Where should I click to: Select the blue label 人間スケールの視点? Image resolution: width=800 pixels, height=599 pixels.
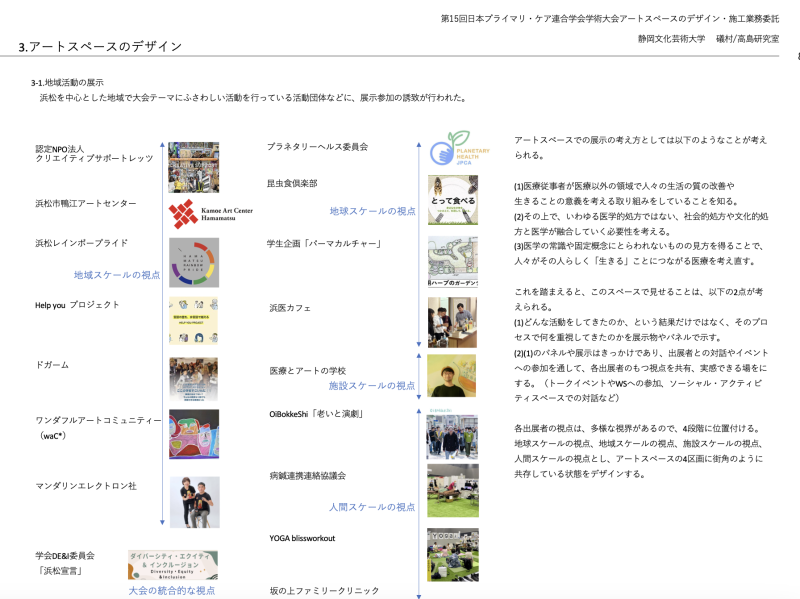click(372, 507)
